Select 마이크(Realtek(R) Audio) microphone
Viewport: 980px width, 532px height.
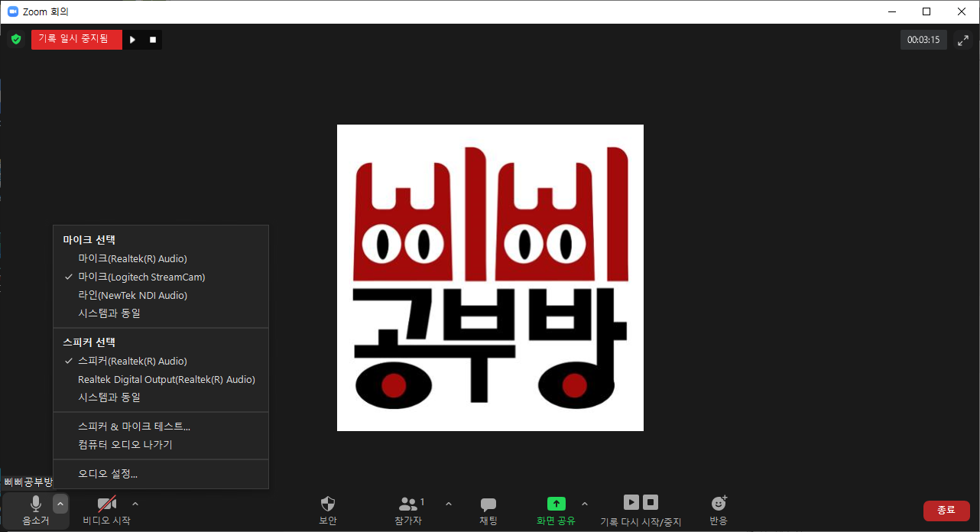(x=161, y=258)
